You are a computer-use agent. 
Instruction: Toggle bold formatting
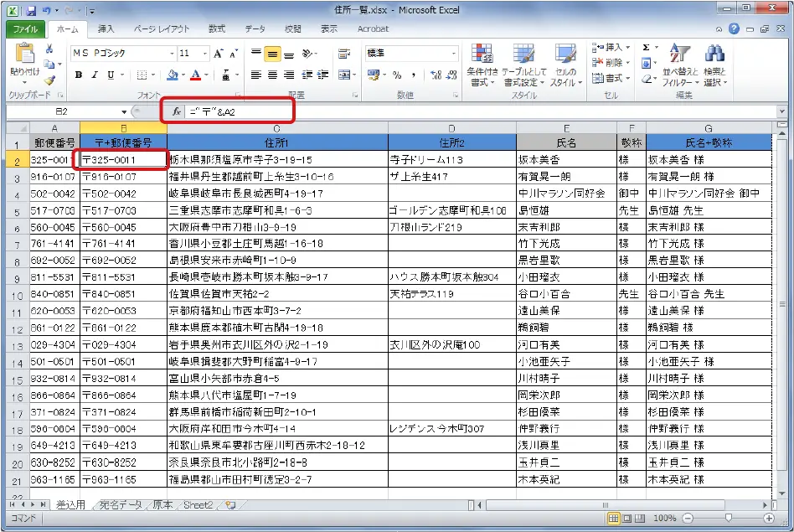coord(79,75)
